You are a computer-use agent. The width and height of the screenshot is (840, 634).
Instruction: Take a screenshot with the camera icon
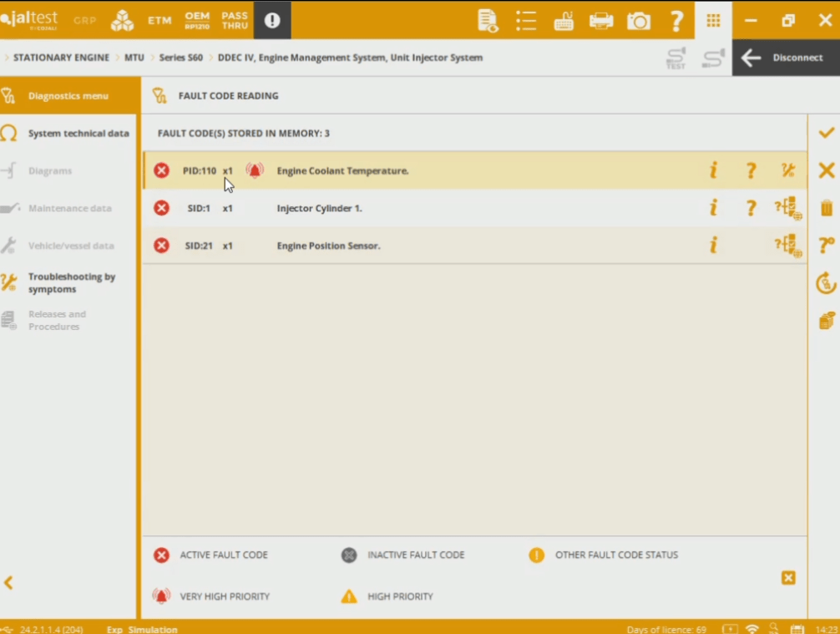coord(639,21)
